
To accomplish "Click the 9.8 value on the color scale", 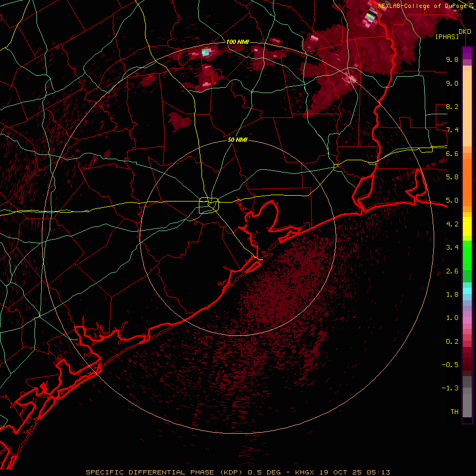I will 452,59.
